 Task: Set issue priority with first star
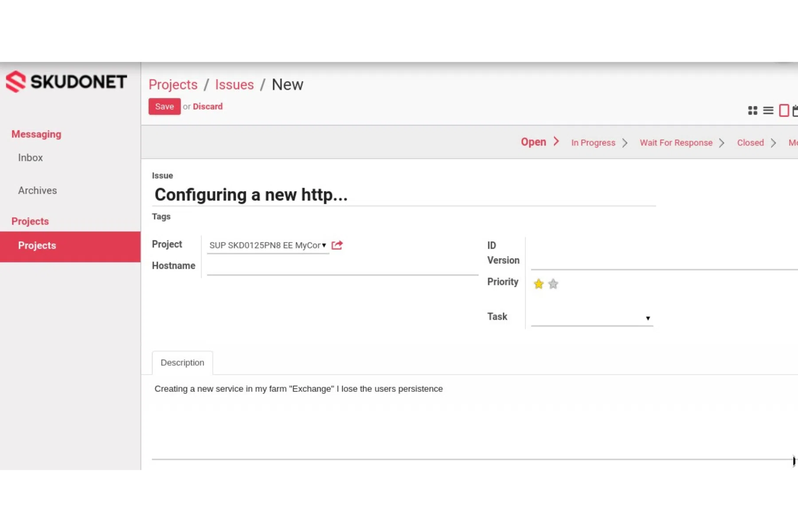coord(538,284)
